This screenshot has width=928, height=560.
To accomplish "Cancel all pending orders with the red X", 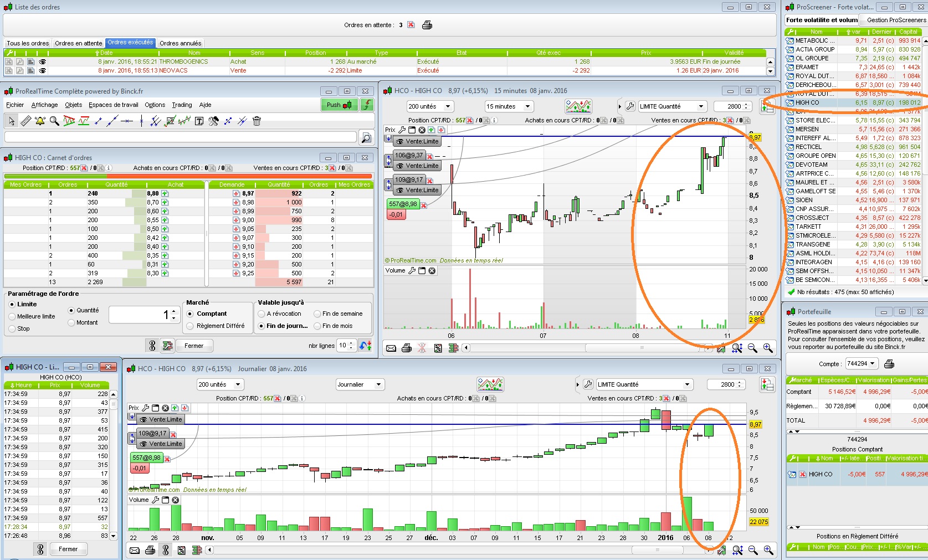I will (411, 25).
